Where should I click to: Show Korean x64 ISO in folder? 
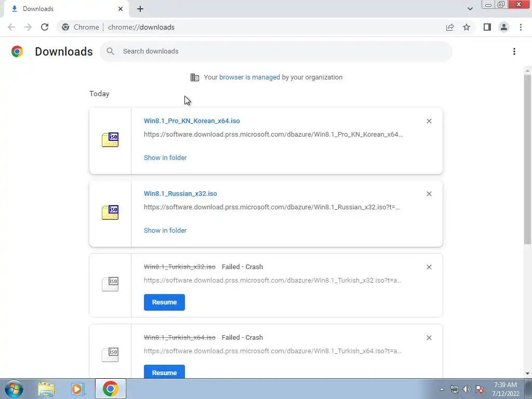(x=165, y=157)
